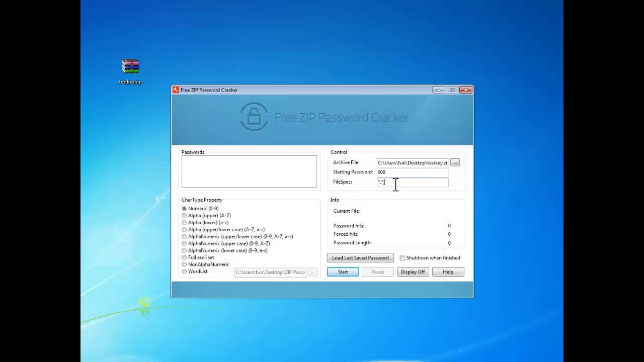Browse for WordList file with ... button
The image size is (644, 362).
click(x=312, y=272)
